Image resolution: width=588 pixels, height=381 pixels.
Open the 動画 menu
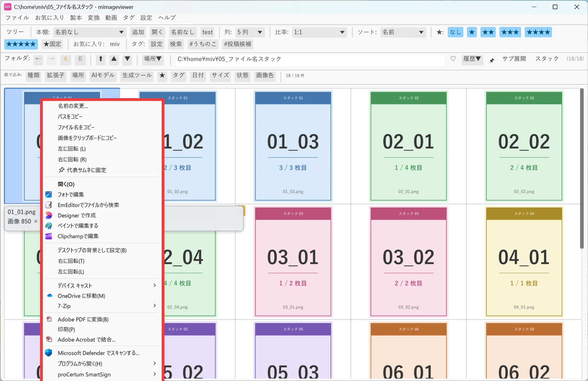tap(111, 18)
